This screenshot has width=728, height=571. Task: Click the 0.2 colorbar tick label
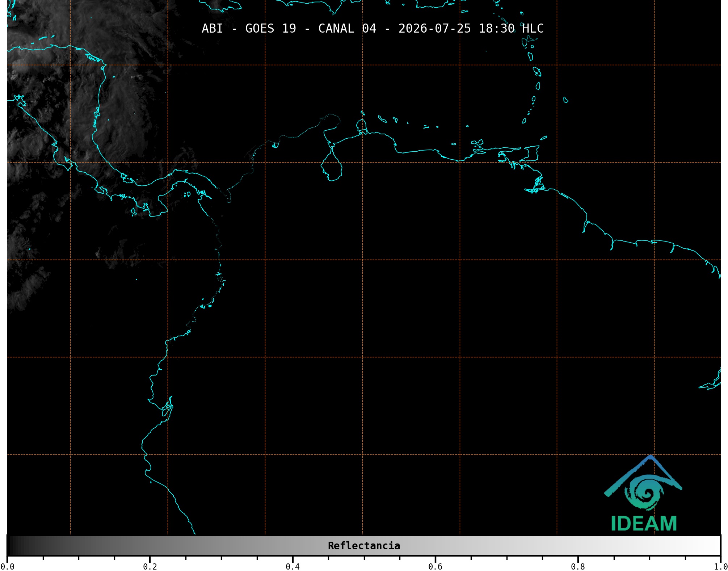[x=150, y=567]
